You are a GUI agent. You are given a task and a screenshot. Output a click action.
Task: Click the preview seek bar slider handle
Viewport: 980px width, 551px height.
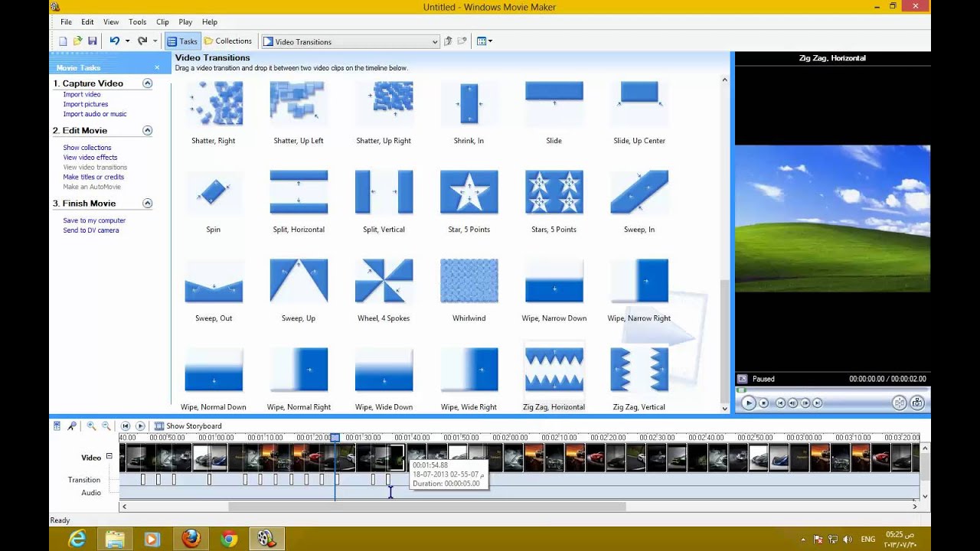(740, 390)
